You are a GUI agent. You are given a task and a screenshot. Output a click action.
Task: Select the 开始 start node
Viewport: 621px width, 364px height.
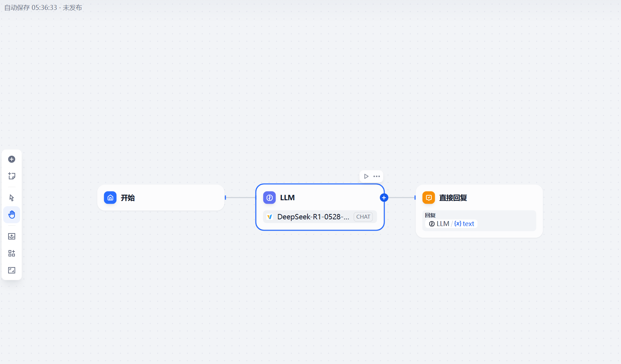161,198
